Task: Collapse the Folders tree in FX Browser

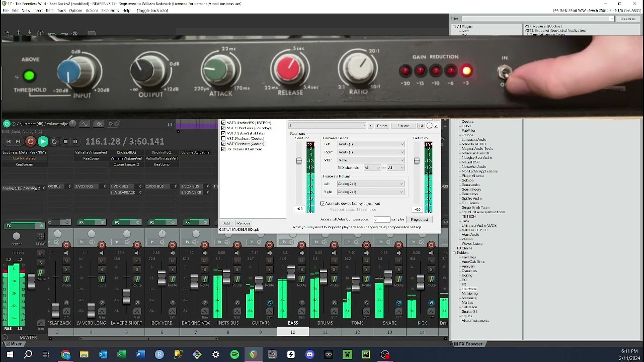Action: [454, 253]
